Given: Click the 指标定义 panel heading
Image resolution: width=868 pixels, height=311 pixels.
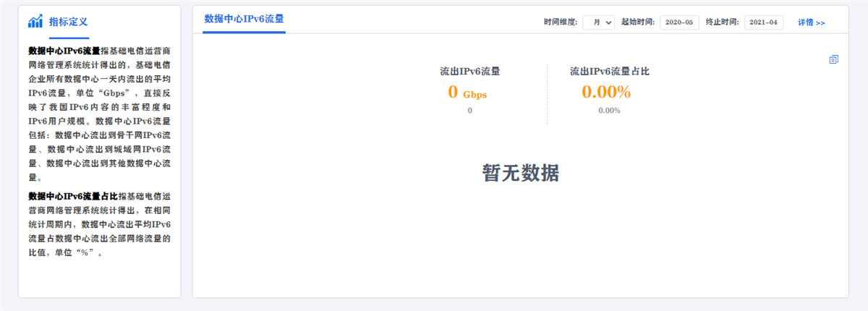Looking at the screenshot, I should (68, 22).
